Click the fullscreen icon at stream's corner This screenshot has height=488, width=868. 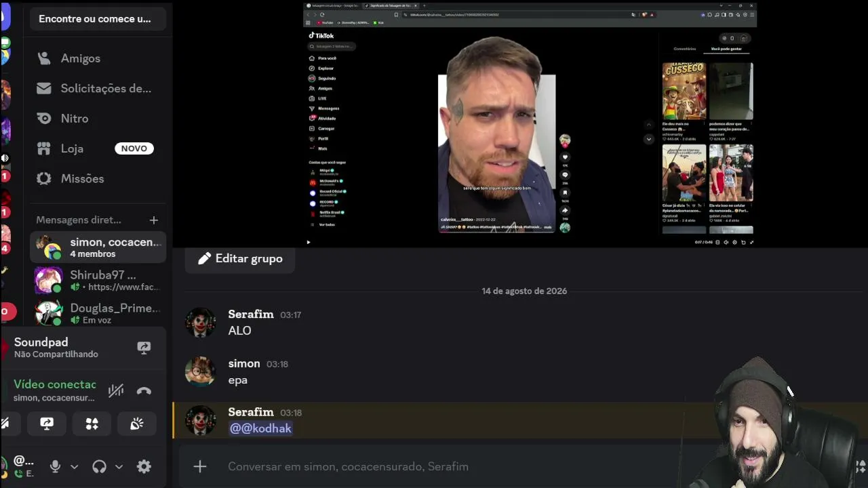click(x=751, y=242)
